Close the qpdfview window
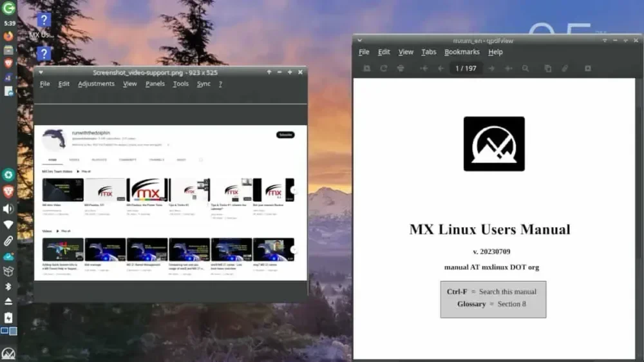The height and width of the screenshot is (362, 644). 636,41
